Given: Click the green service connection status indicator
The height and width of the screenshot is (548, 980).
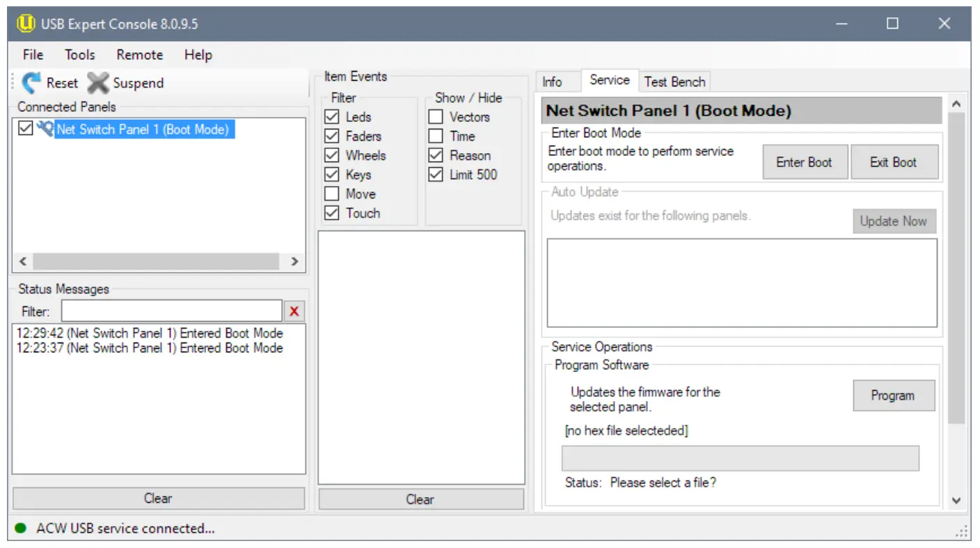Looking at the screenshot, I should tap(20, 529).
